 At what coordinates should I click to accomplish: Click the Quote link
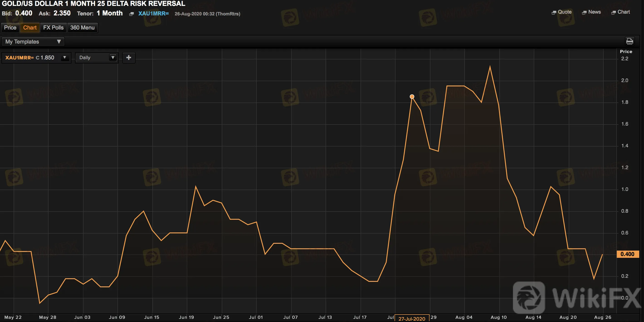pos(564,12)
